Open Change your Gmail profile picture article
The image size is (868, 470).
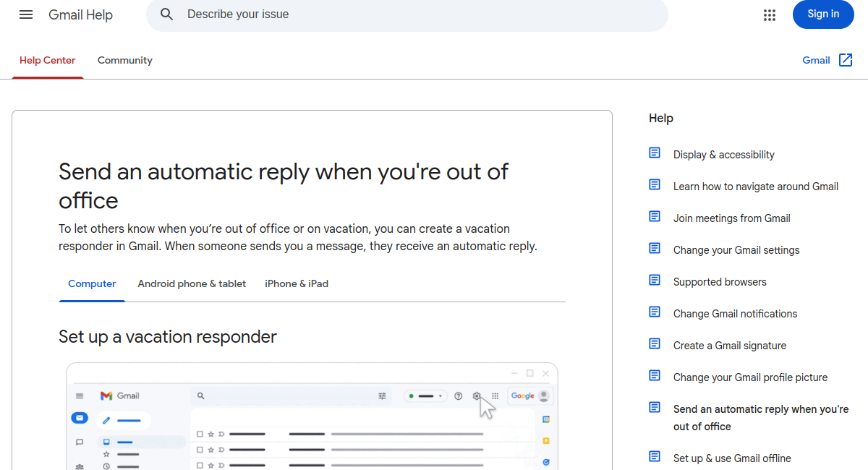[750, 377]
